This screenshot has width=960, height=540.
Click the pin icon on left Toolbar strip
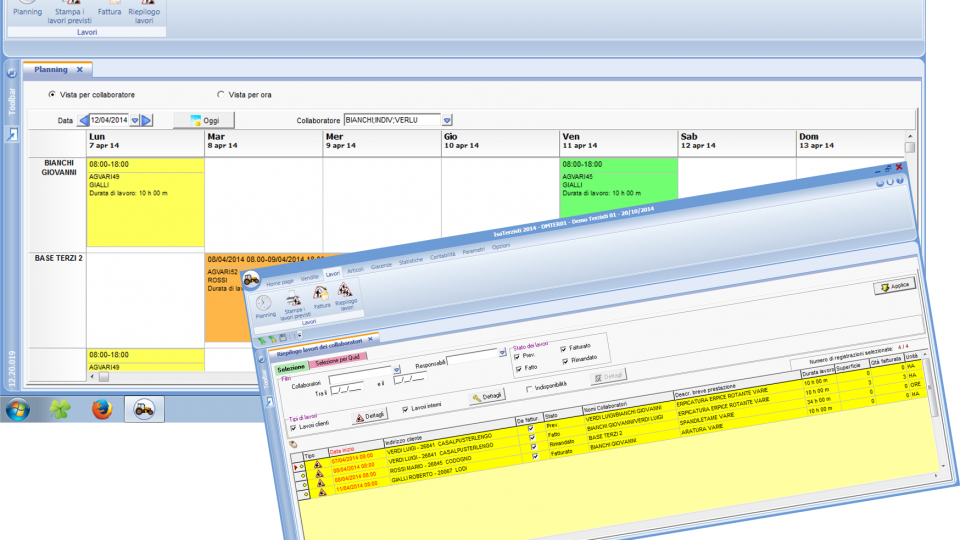[x=12, y=134]
